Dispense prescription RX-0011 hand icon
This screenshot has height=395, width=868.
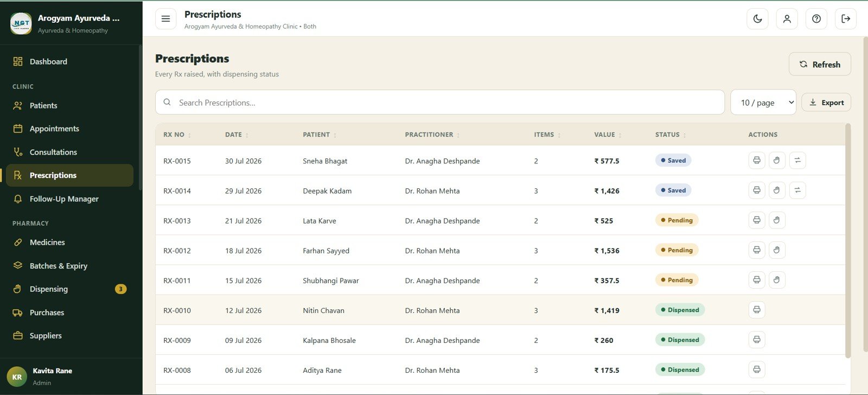[777, 279]
